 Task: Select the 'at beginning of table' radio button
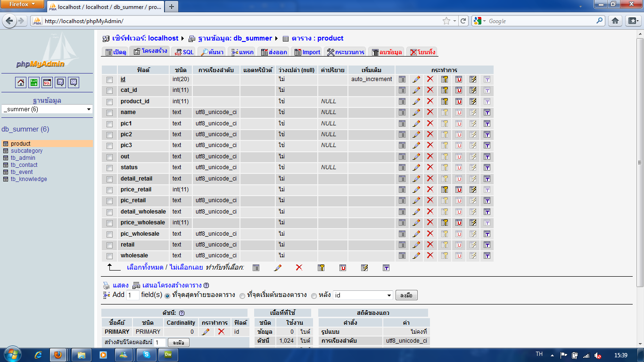tap(242, 296)
